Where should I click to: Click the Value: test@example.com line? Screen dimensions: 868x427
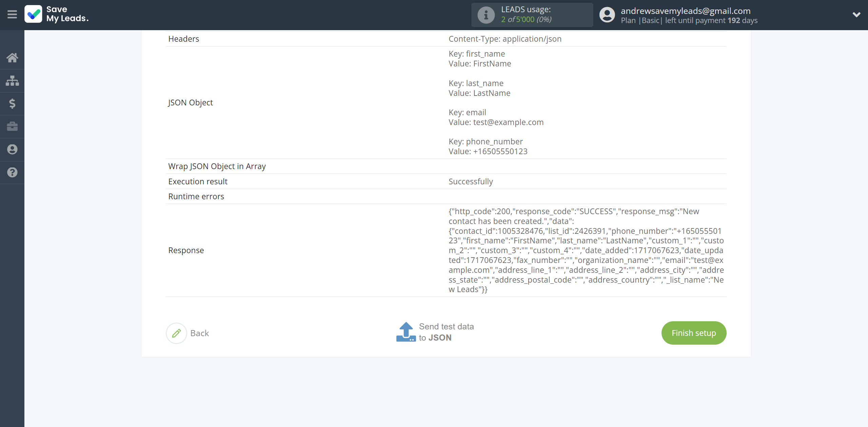(496, 122)
